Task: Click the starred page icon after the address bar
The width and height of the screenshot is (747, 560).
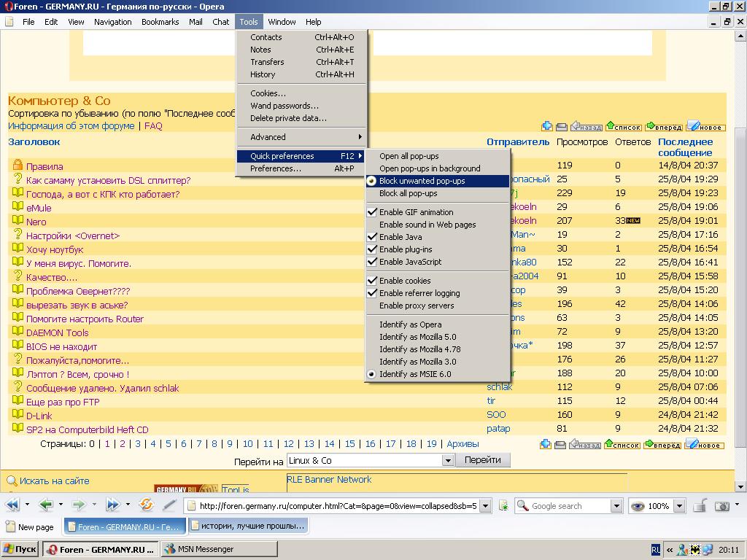Action: pyautogui.click(x=503, y=506)
